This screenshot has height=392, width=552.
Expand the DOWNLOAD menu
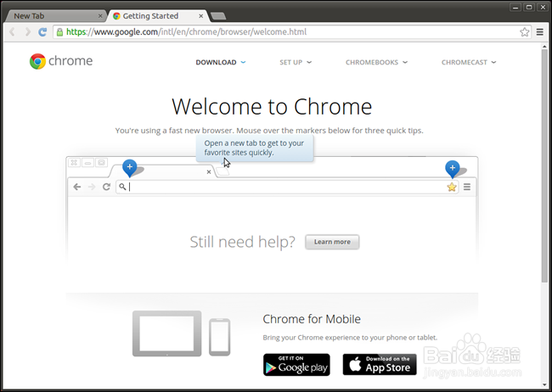pos(221,62)
